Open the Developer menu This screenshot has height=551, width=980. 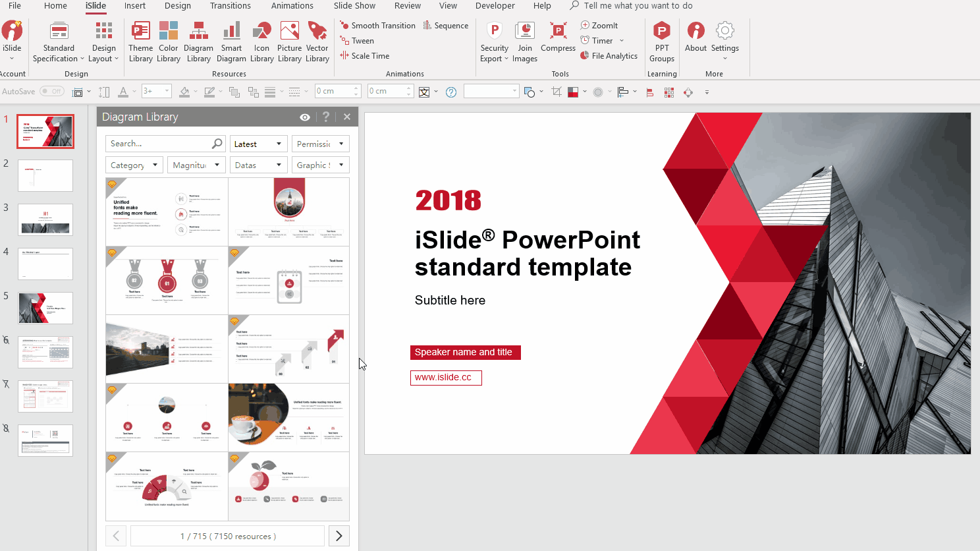pyautogui.click(x=495, y=6)
